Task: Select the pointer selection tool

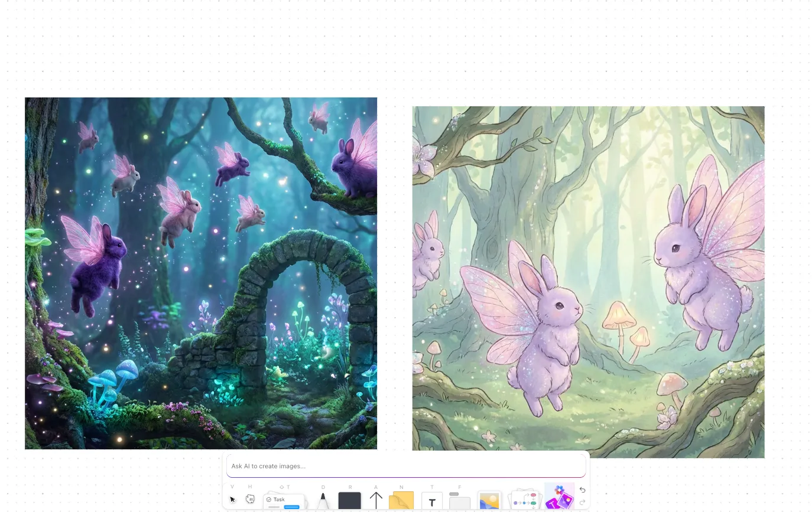Action: point(232,499)
